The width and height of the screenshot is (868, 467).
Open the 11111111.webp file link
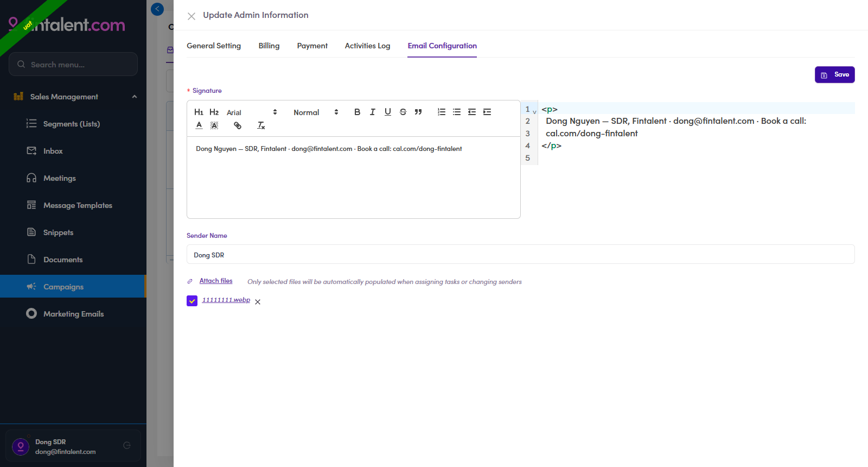click(226, 300)
